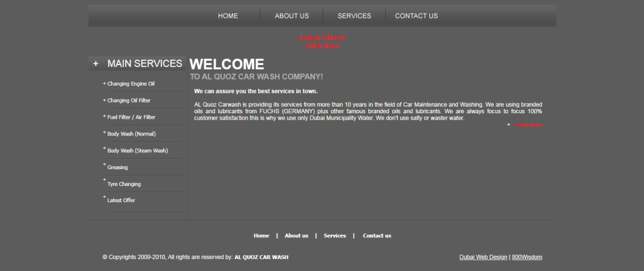Open Changing Engine Oil service
The image size is (644, 271).
tap(131, 84)
